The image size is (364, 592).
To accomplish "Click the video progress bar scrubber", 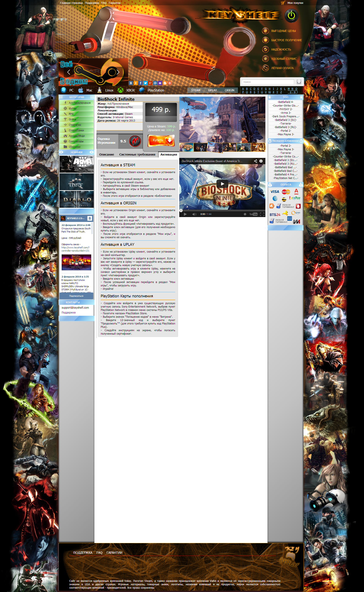I will click(x=181, y=210).
